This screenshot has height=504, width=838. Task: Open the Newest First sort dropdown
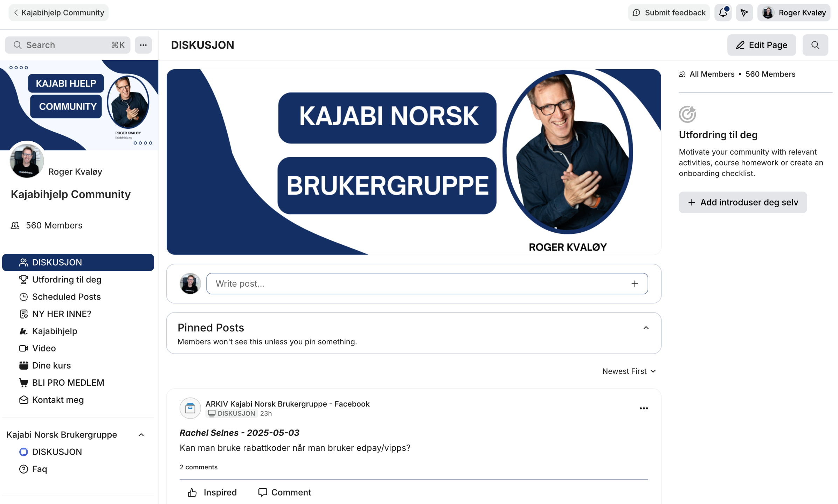point(629,371)
